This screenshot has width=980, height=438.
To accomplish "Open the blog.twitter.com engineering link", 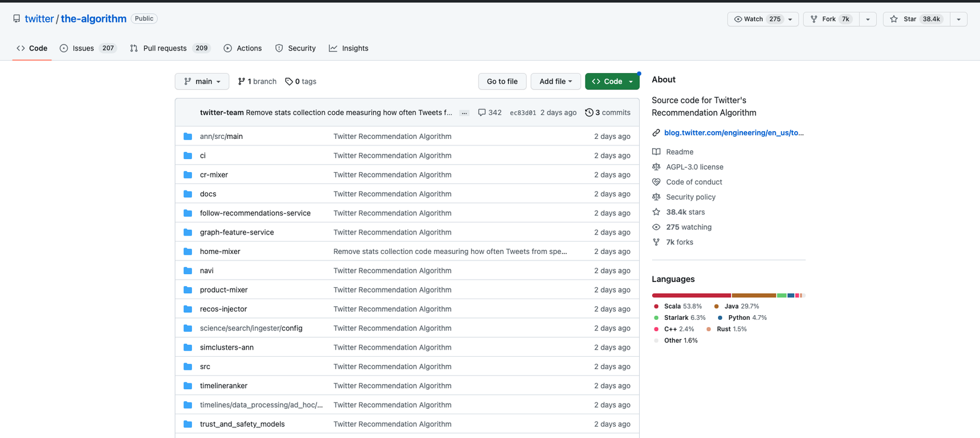I will coord(734,133).
